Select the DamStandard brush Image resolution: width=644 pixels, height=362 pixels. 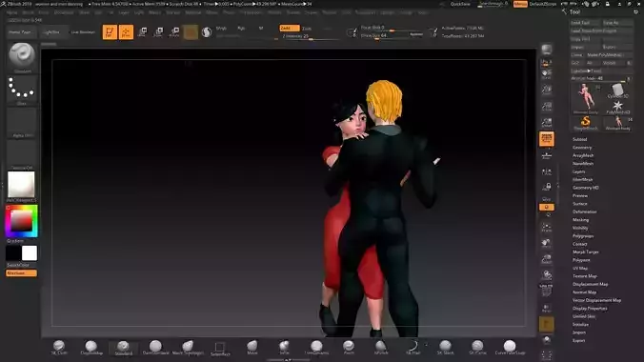pos(155,348)
